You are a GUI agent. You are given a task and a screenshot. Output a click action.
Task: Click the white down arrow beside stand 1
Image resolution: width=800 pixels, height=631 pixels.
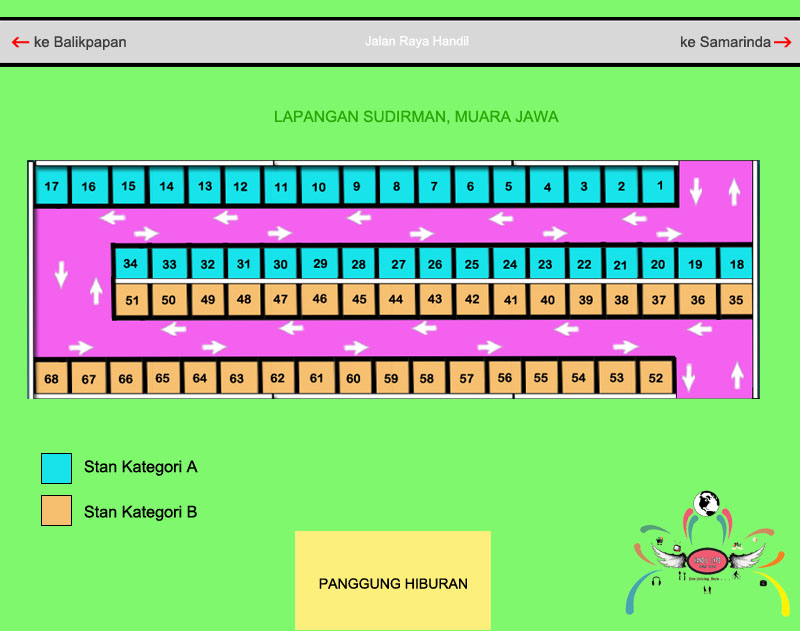click(696, 191)
